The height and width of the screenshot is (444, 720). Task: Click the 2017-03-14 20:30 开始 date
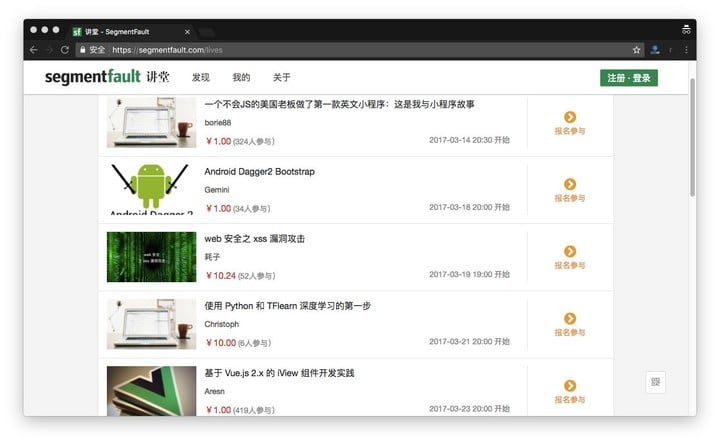(469, 140)
